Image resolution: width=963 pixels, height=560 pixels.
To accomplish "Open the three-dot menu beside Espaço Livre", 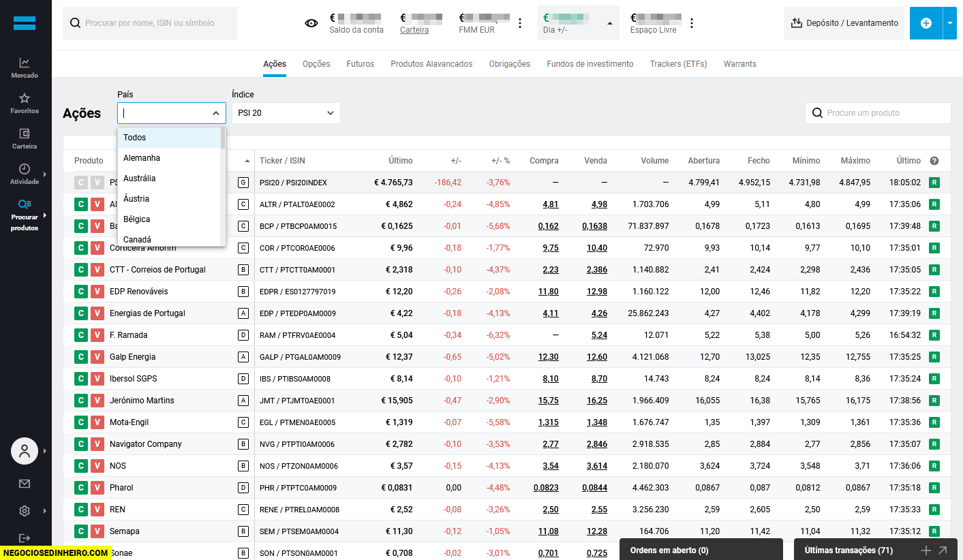I will (692, 23).
